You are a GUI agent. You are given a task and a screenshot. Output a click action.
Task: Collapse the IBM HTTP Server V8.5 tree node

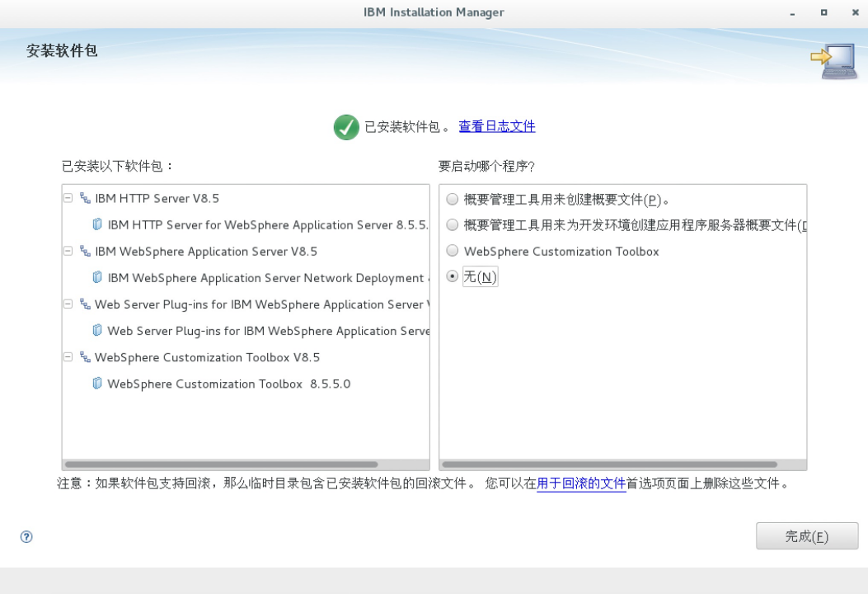pos(68,199)
